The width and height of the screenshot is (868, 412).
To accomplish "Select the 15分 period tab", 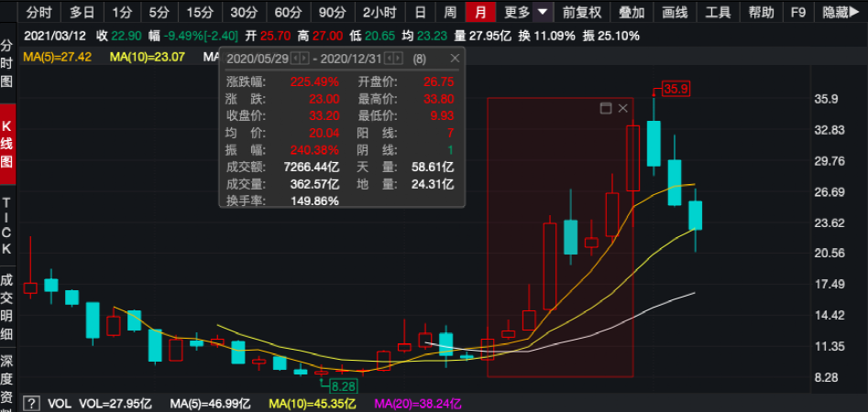I will pos(200,12).
